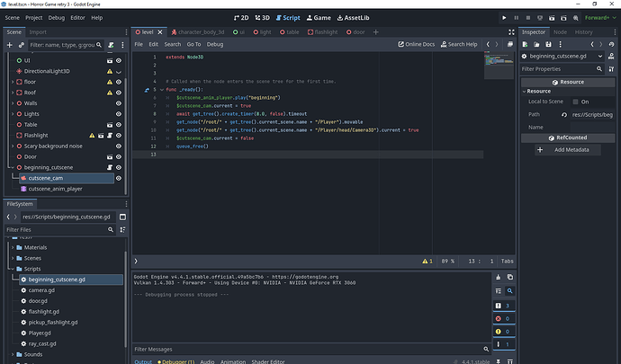The image size is (621, 364).
Task: Create a new resource in Inspector
Action: (x=525, y=44)
